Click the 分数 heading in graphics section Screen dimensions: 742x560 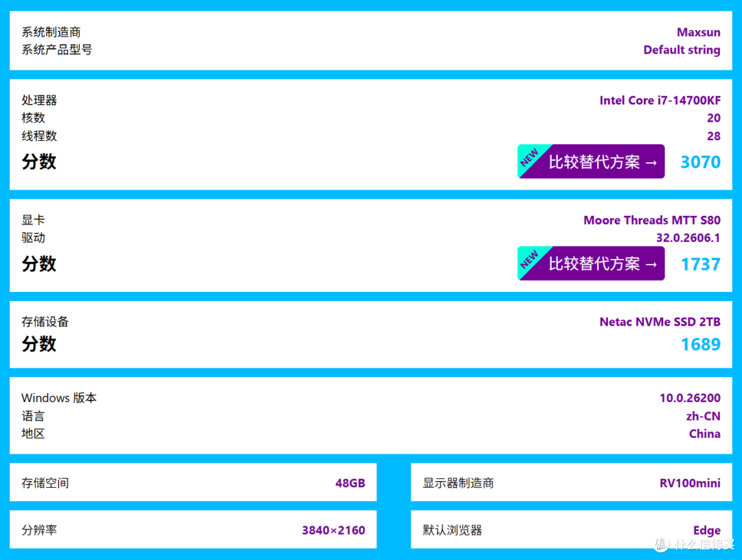(38, 264)
